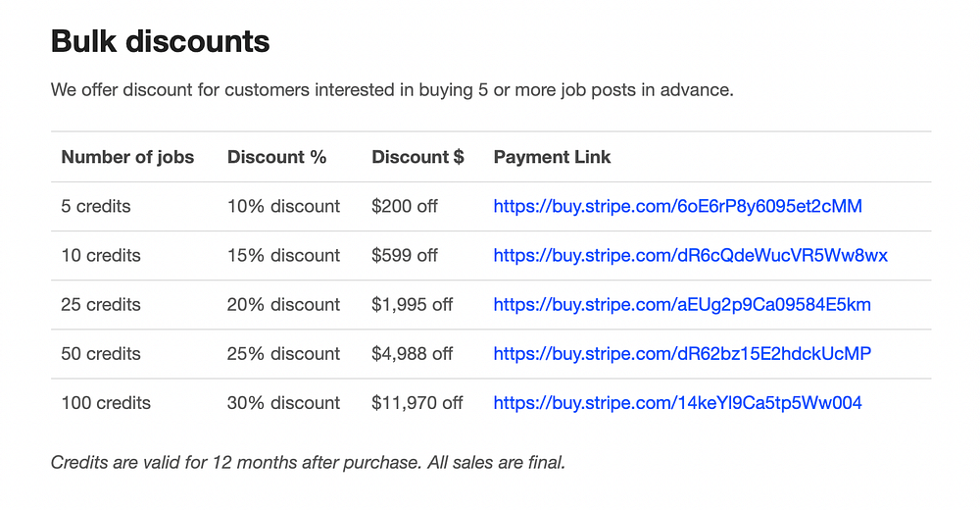Click the bulk discount intro paragraph
Image resolution: width=980 pixels, height=510 pixels.
pos(392,90)
